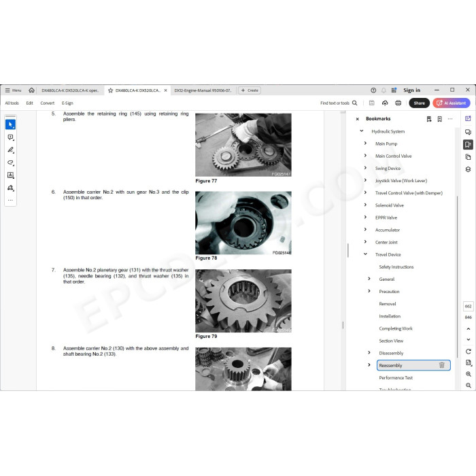Zoom in on the page
The width and height of the screenshot is (476, 476).
(x=469, y=374)
